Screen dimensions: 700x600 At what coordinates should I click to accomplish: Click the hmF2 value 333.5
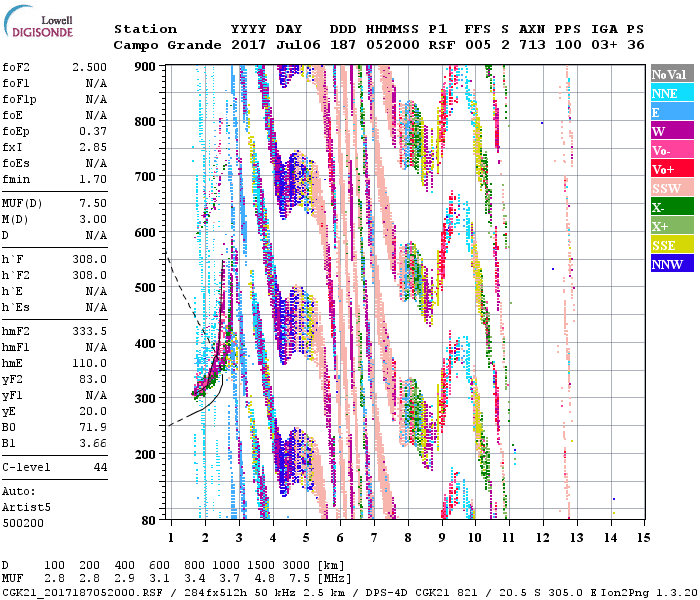93,330
